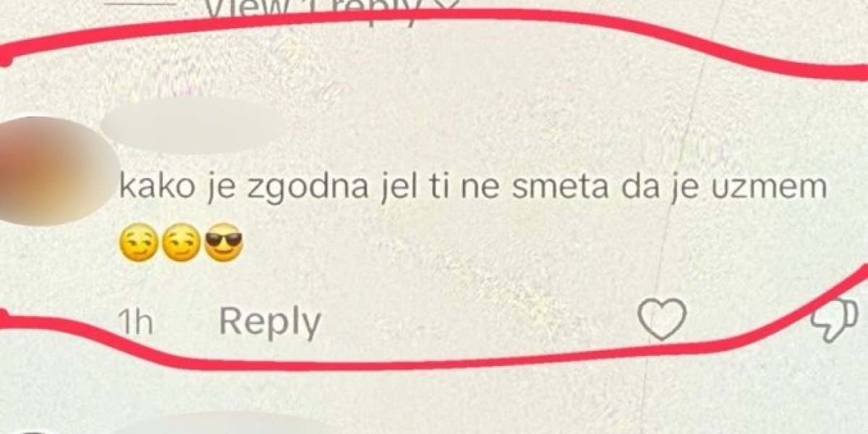Tap Reply under the comment

tap(270, 321)
